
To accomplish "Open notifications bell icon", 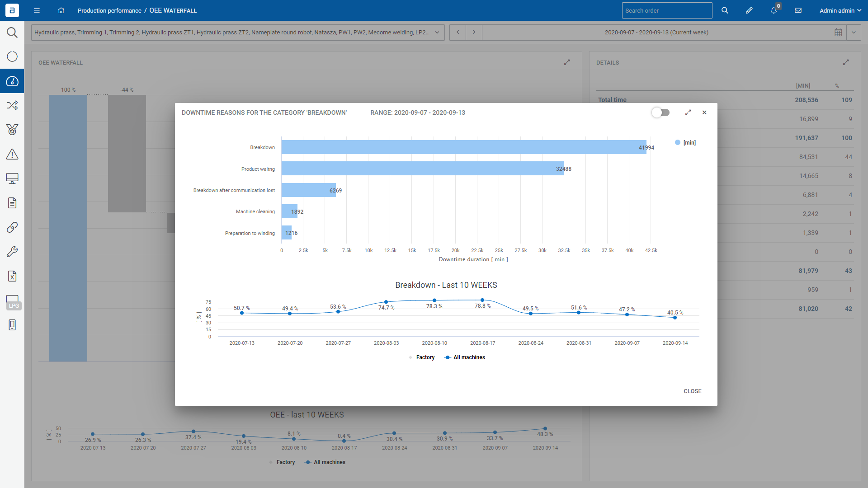I will (x=774, y=10).
